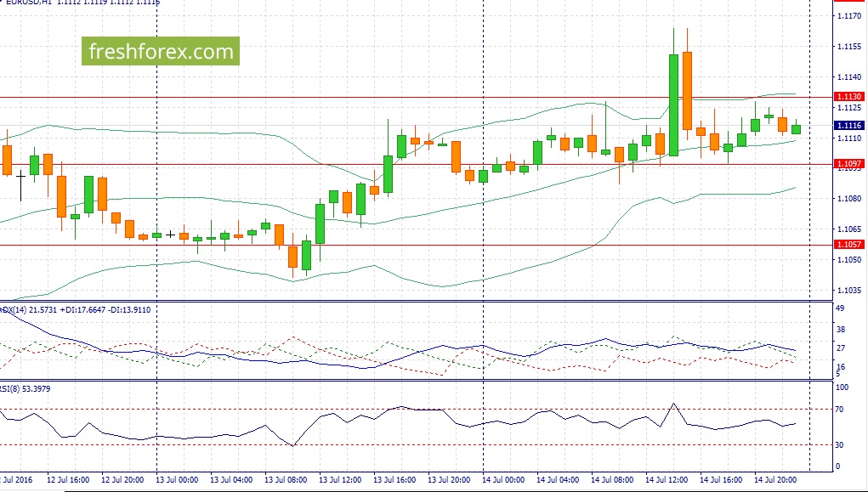The height and width of the screenshot is (492, 868).
Task: Click the current price 1.1116 label
Action: tap(849, 126)
